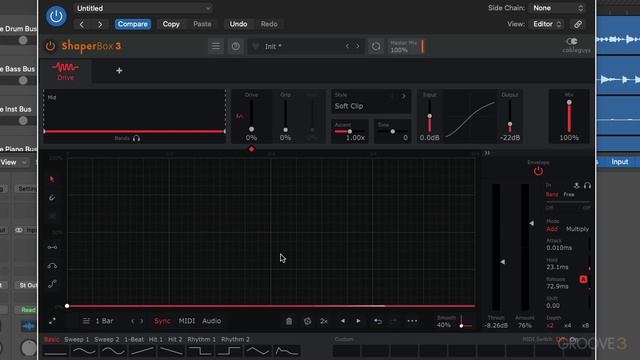Open the link chain icon
This screenshot has width=640, height=360.
tap(578, 24)
